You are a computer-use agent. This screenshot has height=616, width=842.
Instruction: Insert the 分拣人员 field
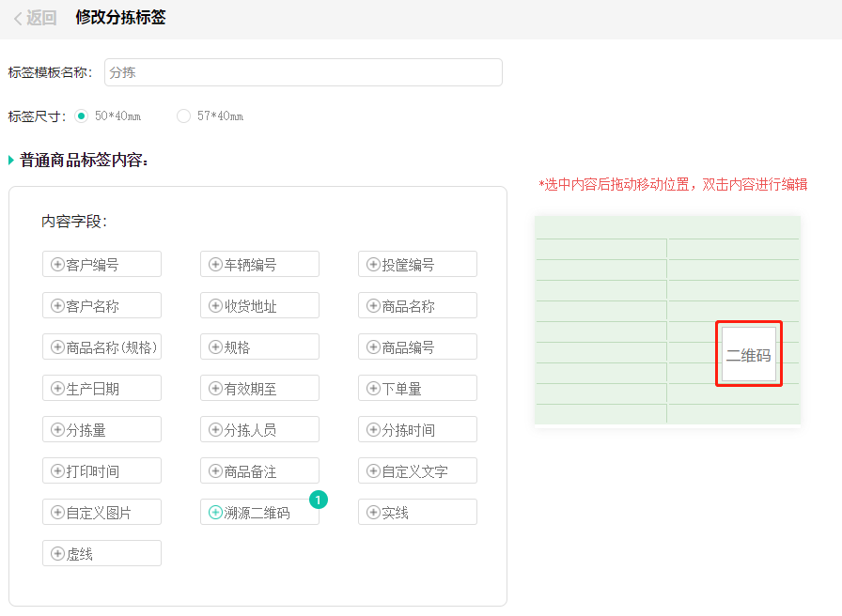tap(259, 429)
